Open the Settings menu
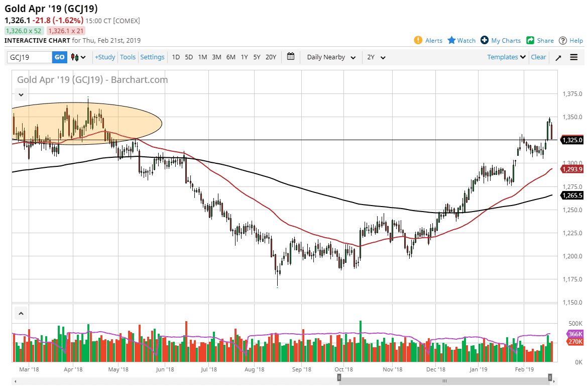588x391 pixels. pos(152,57)
